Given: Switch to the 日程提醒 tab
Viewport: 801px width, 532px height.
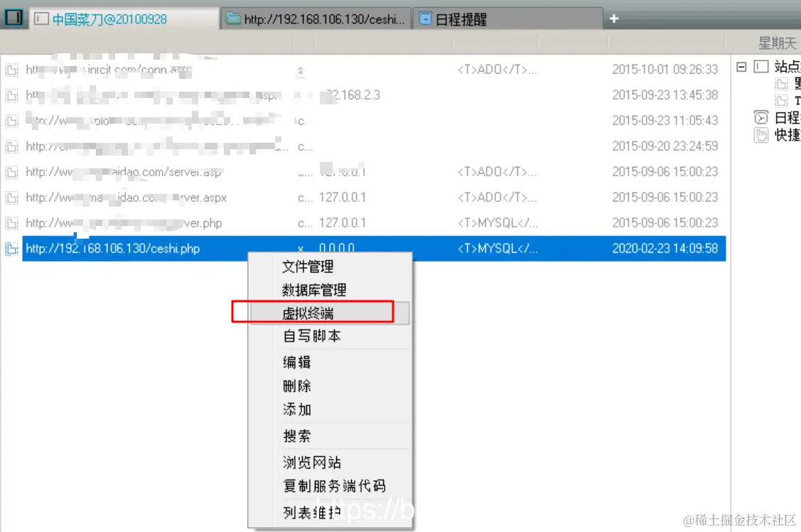Looking at the screenshot, I should tap(507, 19).
